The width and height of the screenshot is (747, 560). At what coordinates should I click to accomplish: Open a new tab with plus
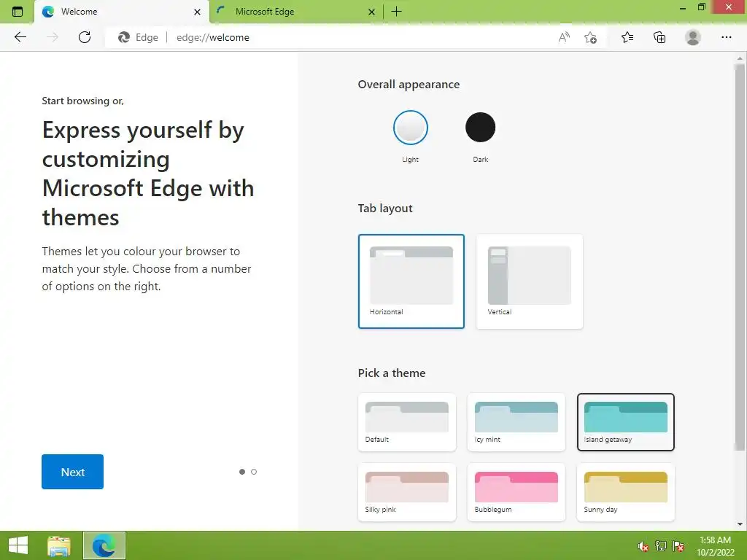396,12
